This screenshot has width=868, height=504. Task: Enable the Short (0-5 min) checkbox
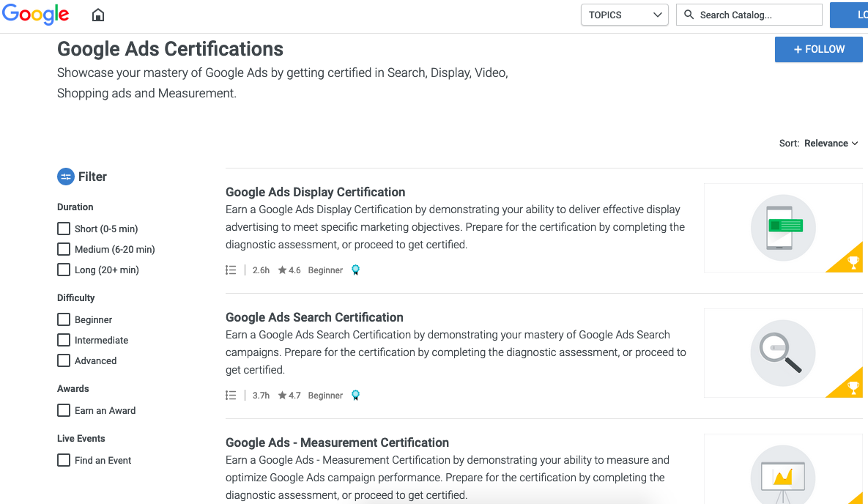point(64,229)
